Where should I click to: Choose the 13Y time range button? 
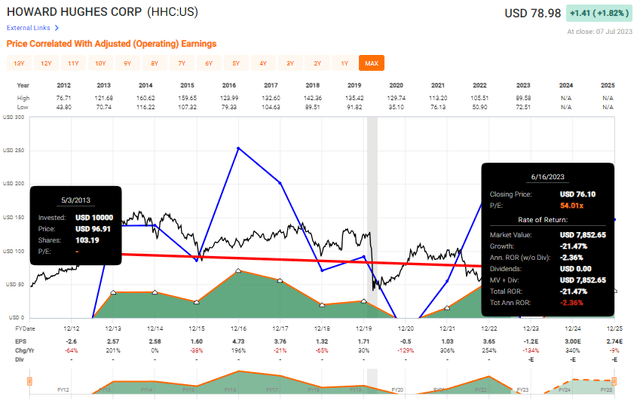click(19, 63)
